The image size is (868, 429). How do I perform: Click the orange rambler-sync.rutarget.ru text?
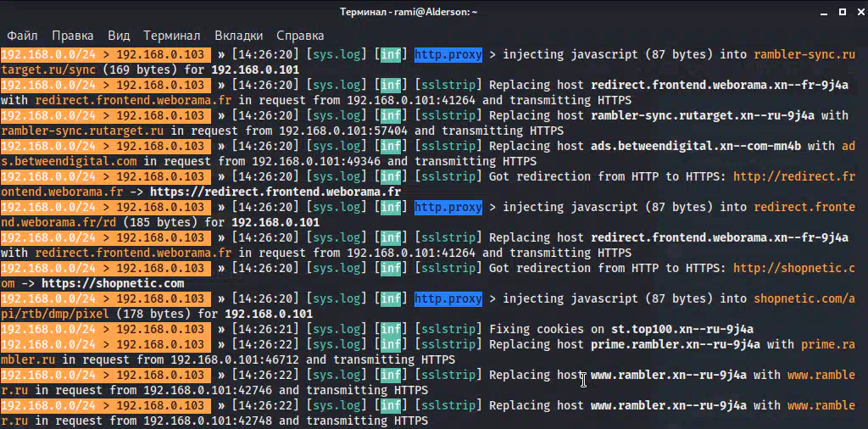(82, 131)
